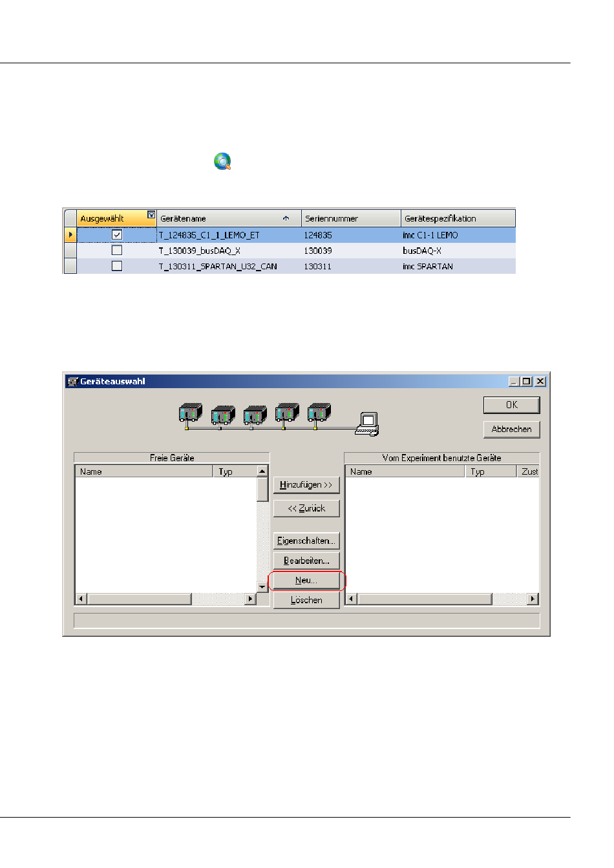The width and height of the screenshot is (614, 868).
Task: Uncheck the T_124835_C1_1_LEMO_ET device checkbox
Action: coord(117,235)
